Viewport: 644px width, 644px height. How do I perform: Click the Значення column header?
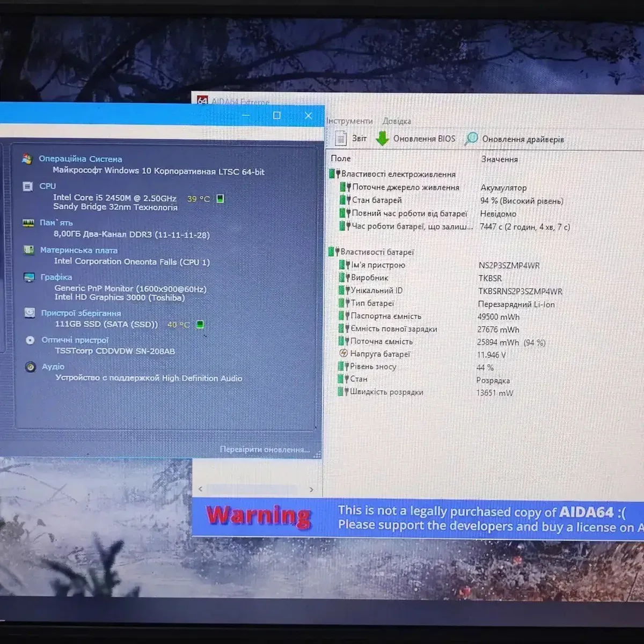point(499,159)
